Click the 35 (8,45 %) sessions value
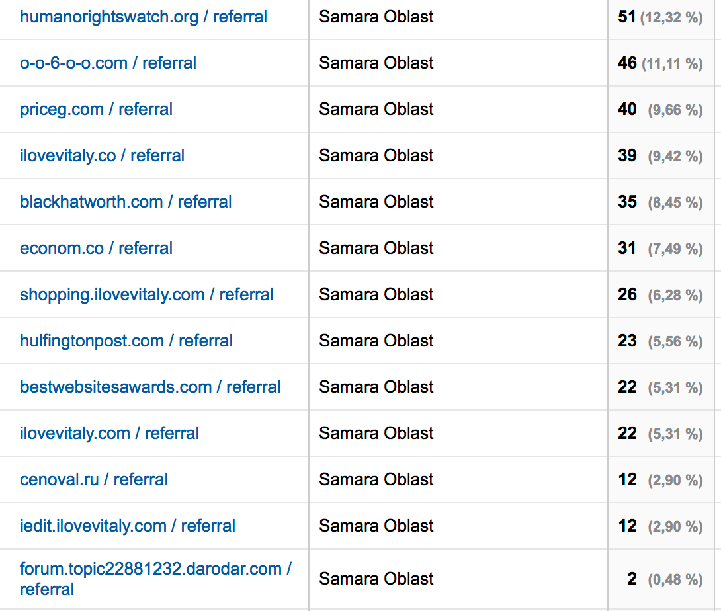The height and width of the screenshot is (611, 721). pyautogui.click(x=660, y=202)
